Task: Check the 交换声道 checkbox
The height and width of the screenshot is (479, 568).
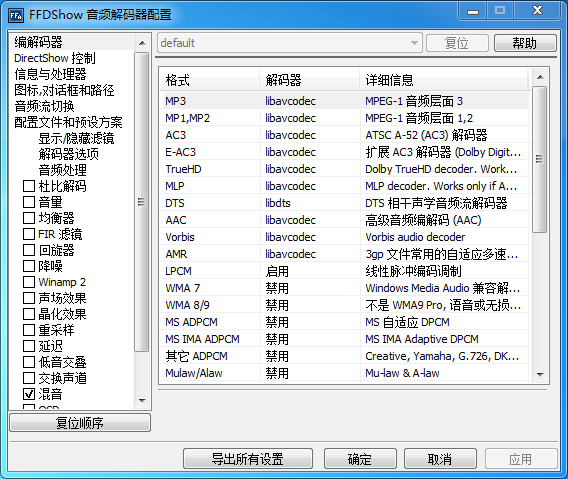Action: coord(29,378)
